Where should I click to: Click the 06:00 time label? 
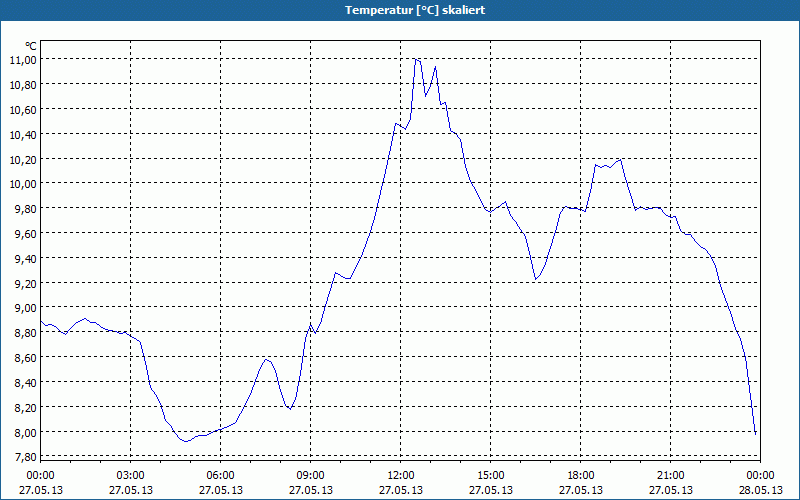pos(220,476)
